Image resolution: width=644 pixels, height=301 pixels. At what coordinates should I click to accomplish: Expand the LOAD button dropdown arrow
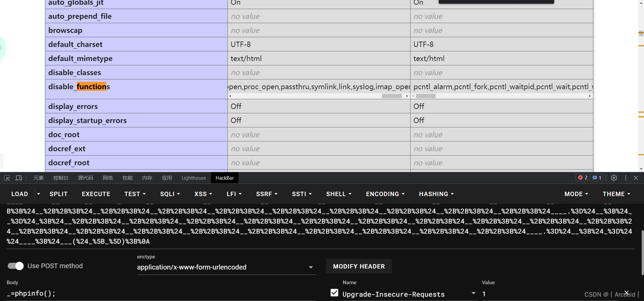[39, 194]
